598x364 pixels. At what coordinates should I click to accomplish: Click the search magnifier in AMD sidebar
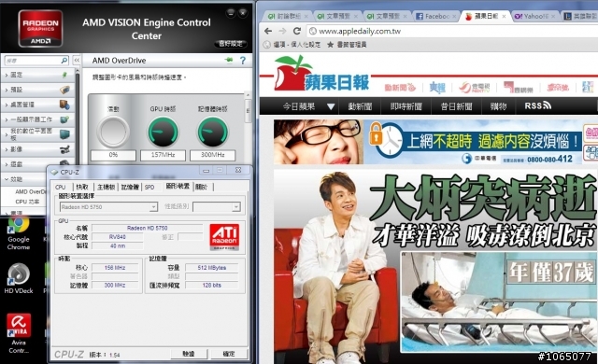tap(64, 60)
